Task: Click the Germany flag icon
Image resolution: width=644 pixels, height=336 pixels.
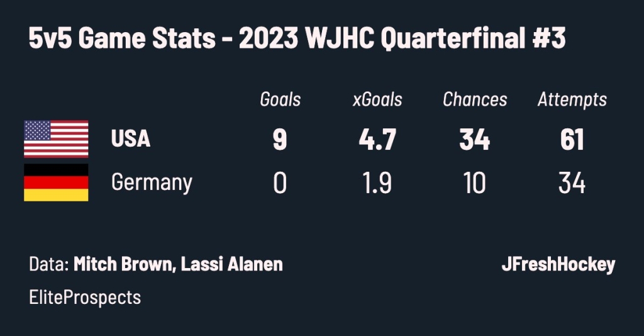Action: point(56,182)
